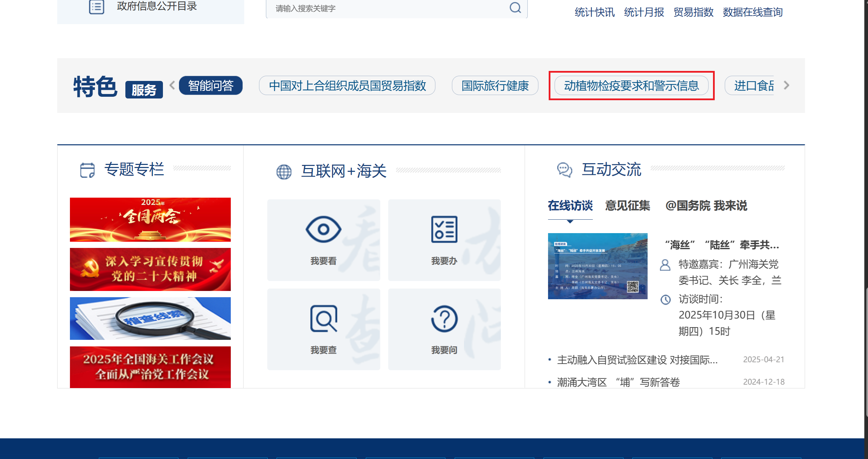The height and width of the screenshot is (459, 868).
Task: Switch to the 意见征集 tab
Action: click(x=627, y=206)
